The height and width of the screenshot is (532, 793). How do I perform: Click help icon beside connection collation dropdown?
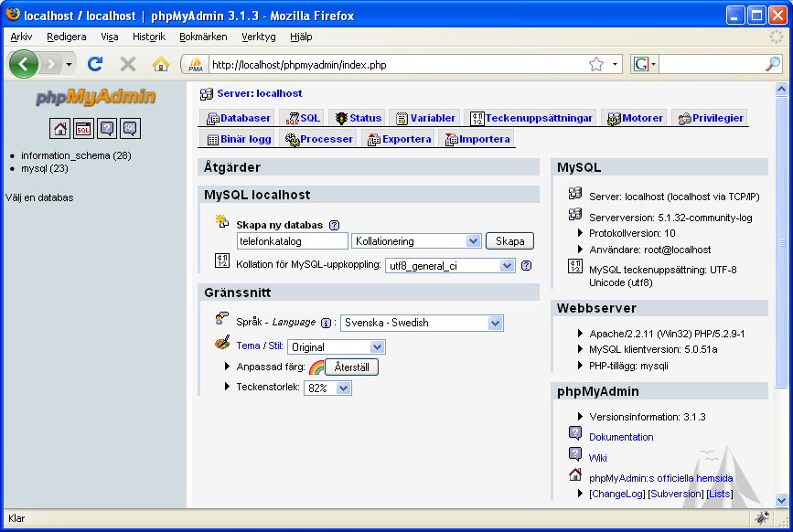pos(527,266)
